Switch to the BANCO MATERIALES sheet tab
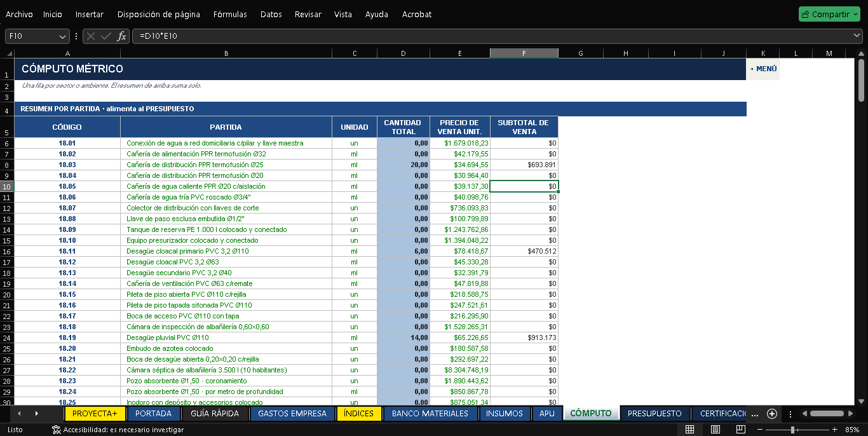The height and width of the screenshot is (436, 868). (x=430, y=414)
